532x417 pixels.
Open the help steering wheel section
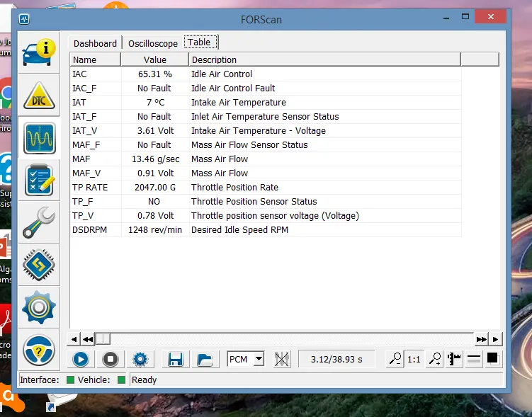pyautogui.click(x=39, y=350)
